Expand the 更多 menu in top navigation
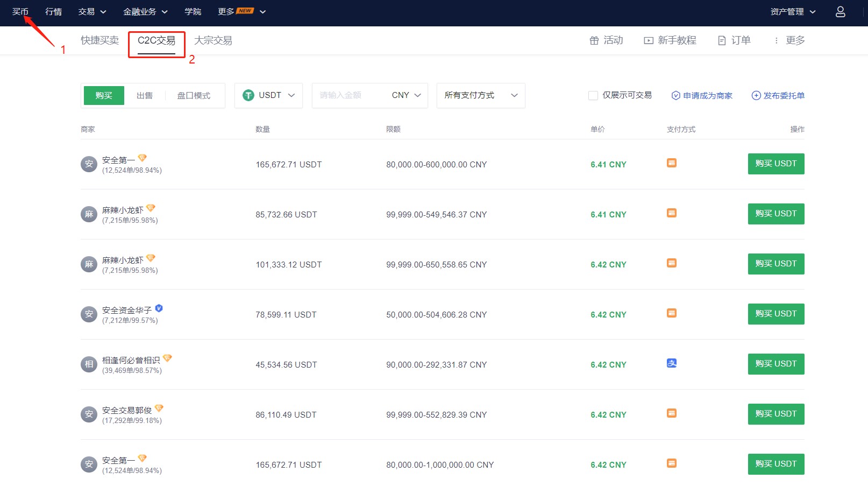This screenshot has height=486, width=868. tap(241, 11)
